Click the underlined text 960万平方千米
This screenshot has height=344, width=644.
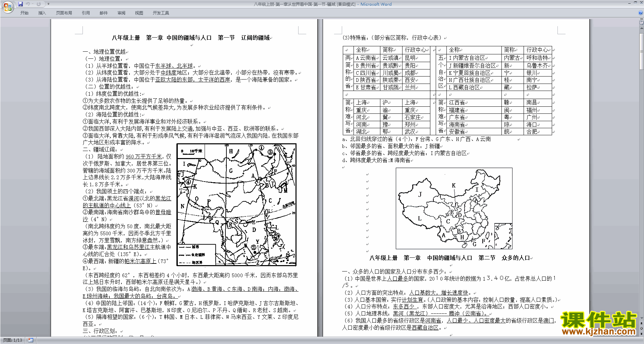click(x=144, y=156)
